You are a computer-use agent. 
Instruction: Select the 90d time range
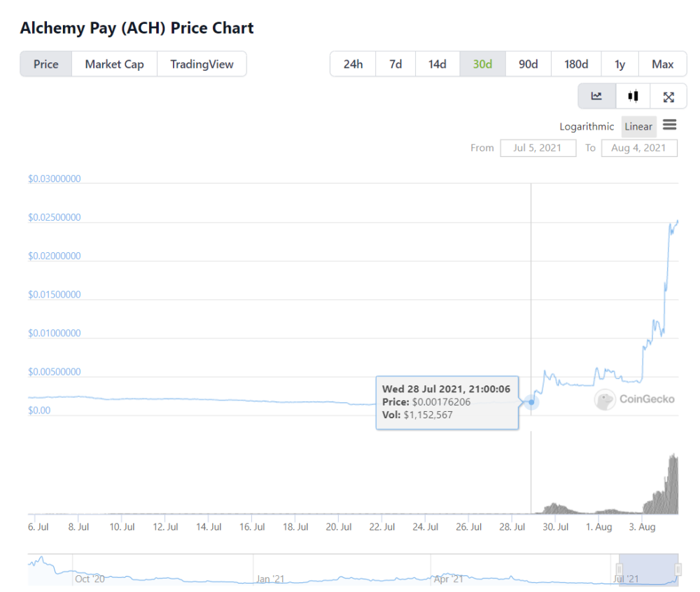(528, 64)
